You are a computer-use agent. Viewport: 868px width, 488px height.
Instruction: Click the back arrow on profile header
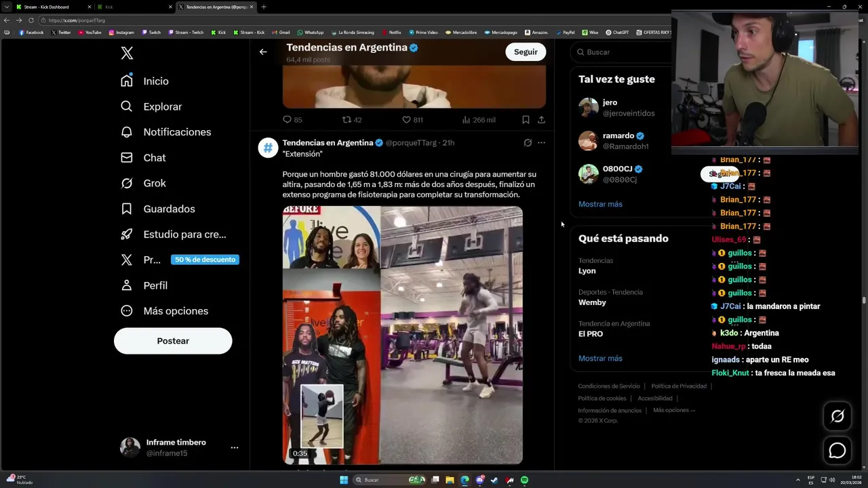click(x=263, y=52)
